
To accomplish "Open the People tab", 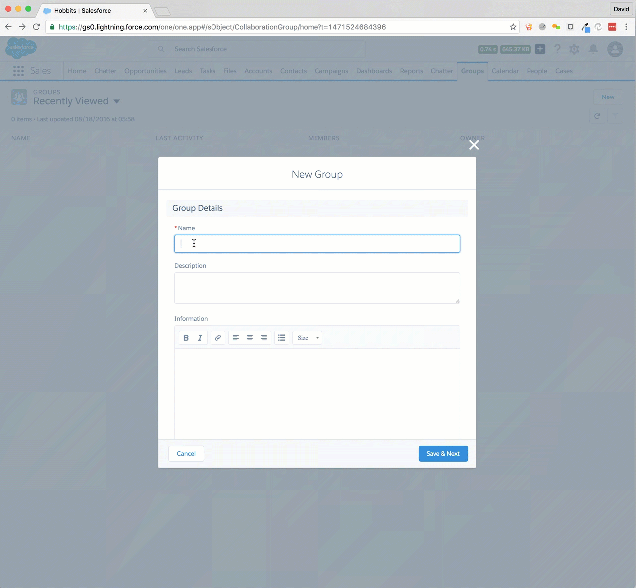I will tap(537, 71).
